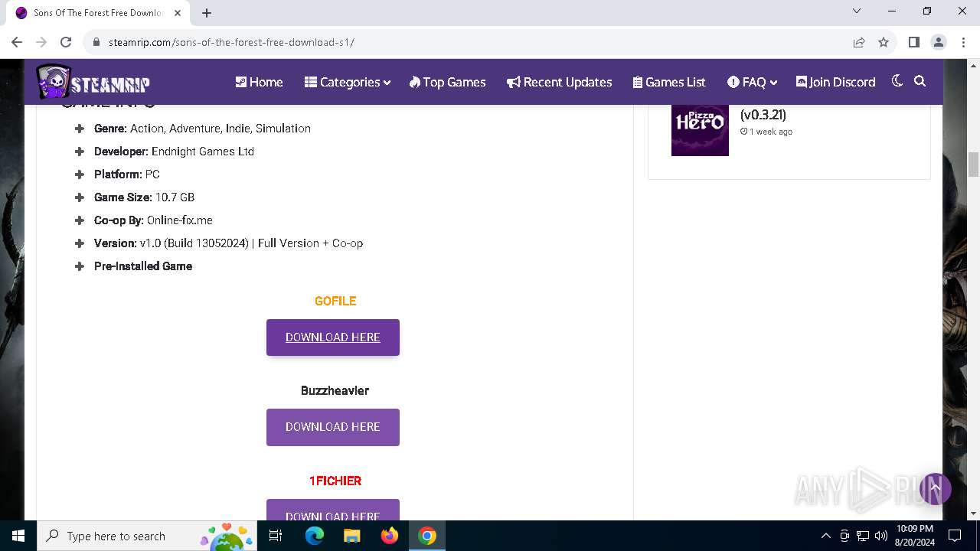The width and height of the screenshot is (980, 551).
Task: Open the volume control icon
Action: [880, 536]
